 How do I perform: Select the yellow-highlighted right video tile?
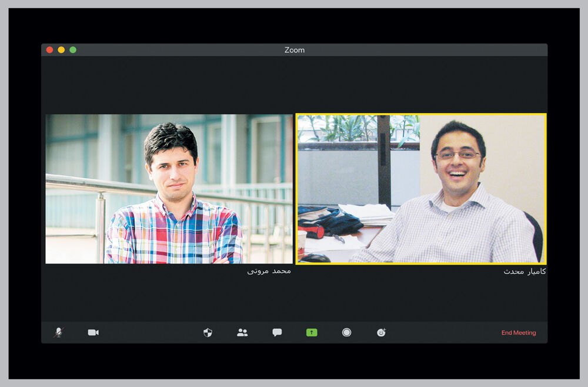click(421, 189)
